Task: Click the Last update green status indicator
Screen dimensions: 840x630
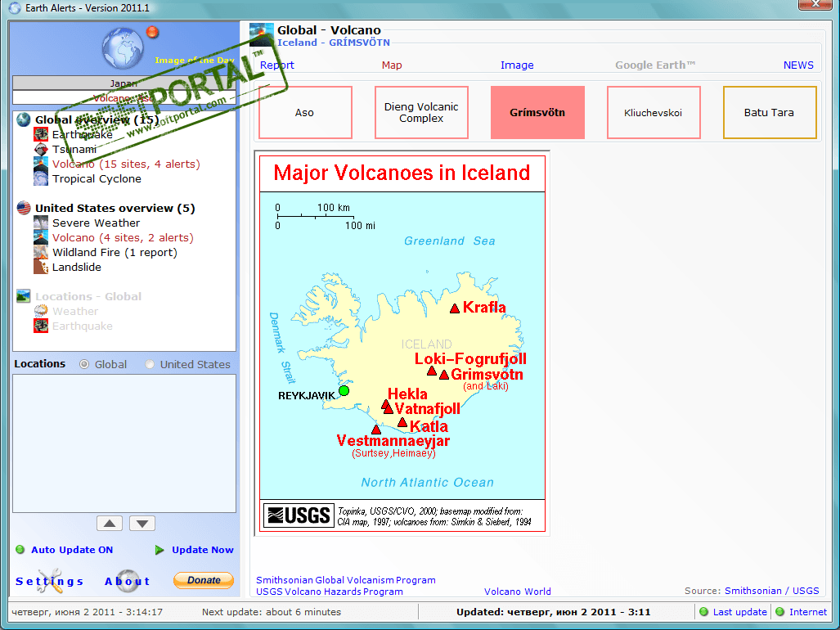Action: [704, 612]
